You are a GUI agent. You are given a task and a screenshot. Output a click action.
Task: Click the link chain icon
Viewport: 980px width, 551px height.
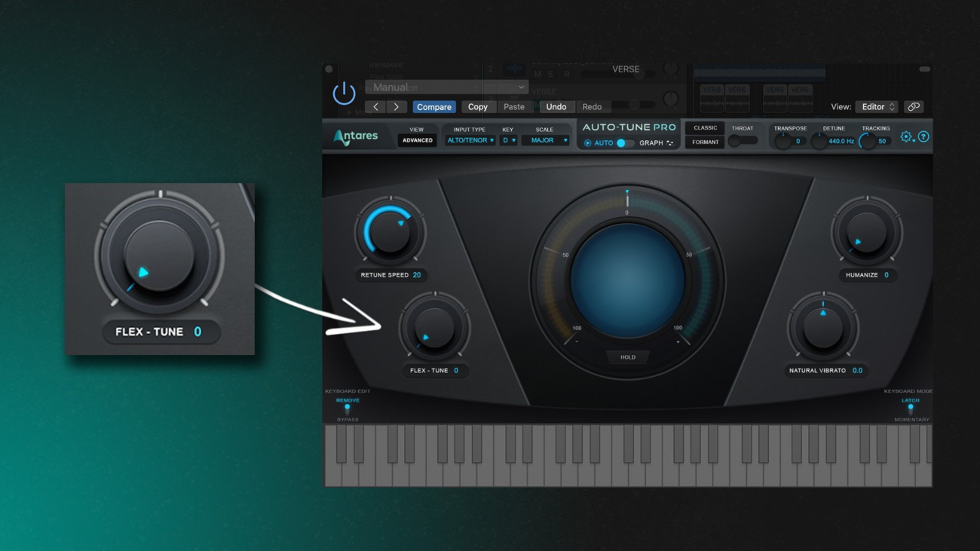[913, 107]
